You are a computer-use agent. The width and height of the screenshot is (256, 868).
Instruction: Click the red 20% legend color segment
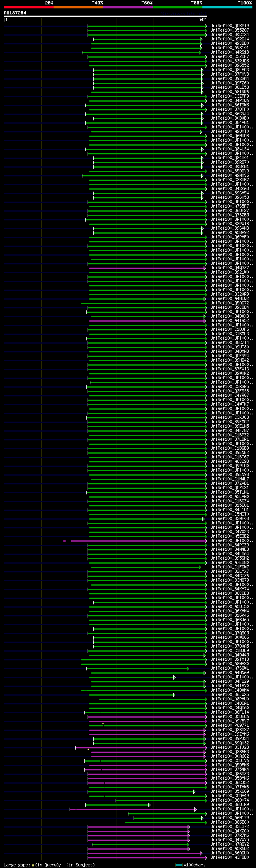(x=29, y=7)
